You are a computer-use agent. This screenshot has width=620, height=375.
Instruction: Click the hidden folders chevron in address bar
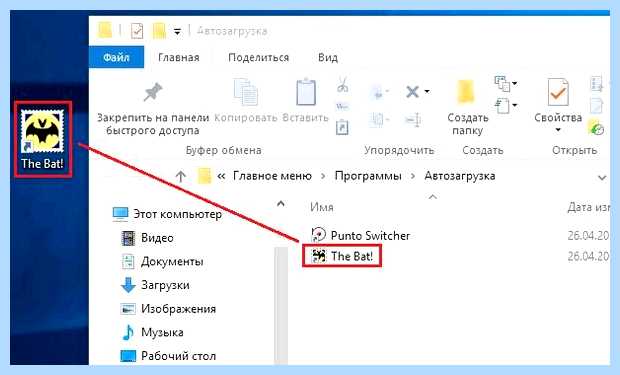point(221,176)
